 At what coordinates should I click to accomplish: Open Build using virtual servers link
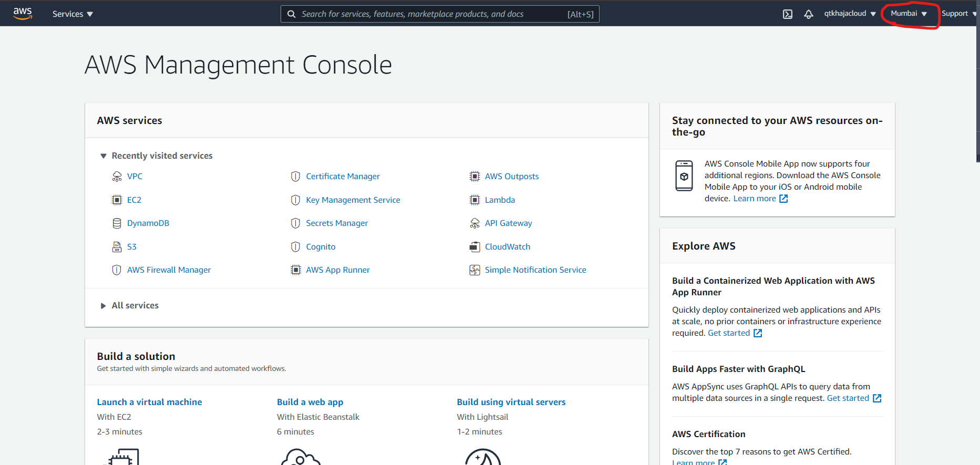tap(511, 402)
